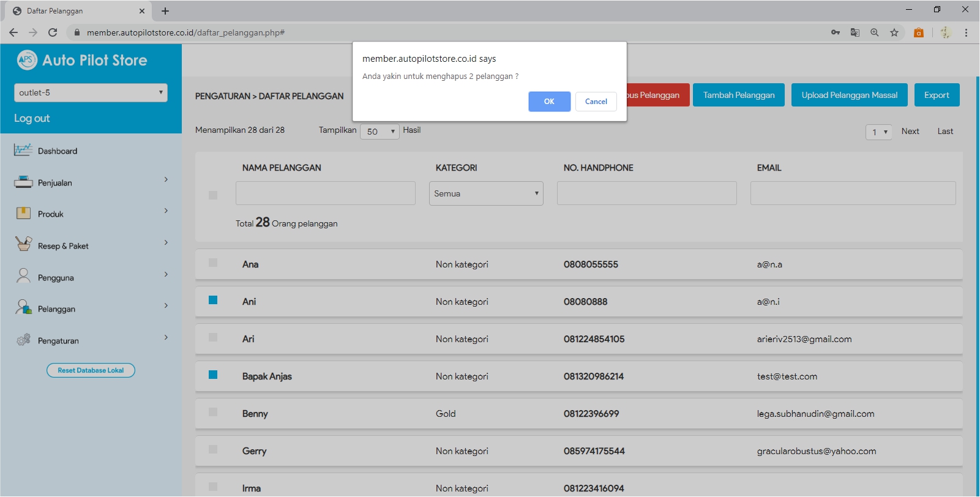The height and width of the screenshot is (497, 980).
Task: Confirm deletion with the OK button
Action: [x=549, y=102]
